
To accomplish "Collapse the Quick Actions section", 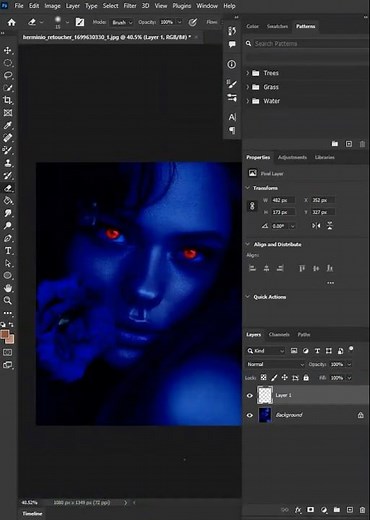I will (248, 297).
